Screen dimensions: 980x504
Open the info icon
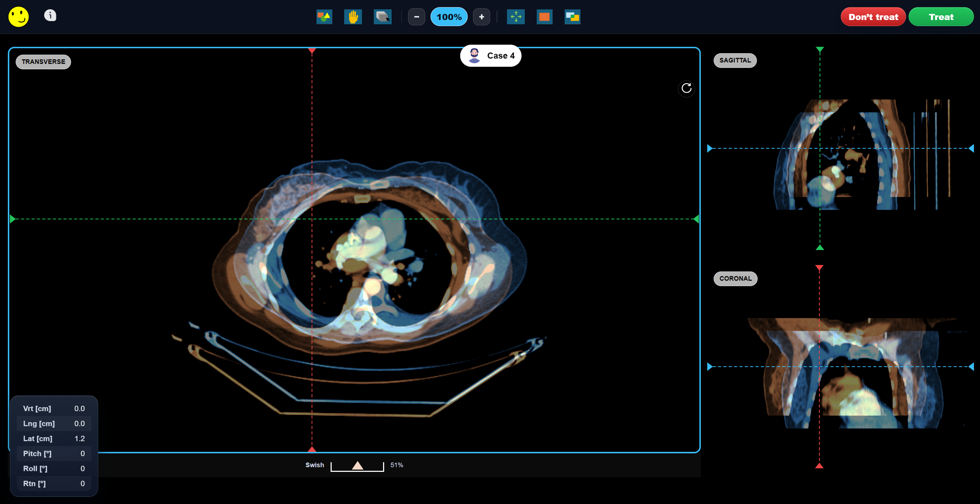50,16
